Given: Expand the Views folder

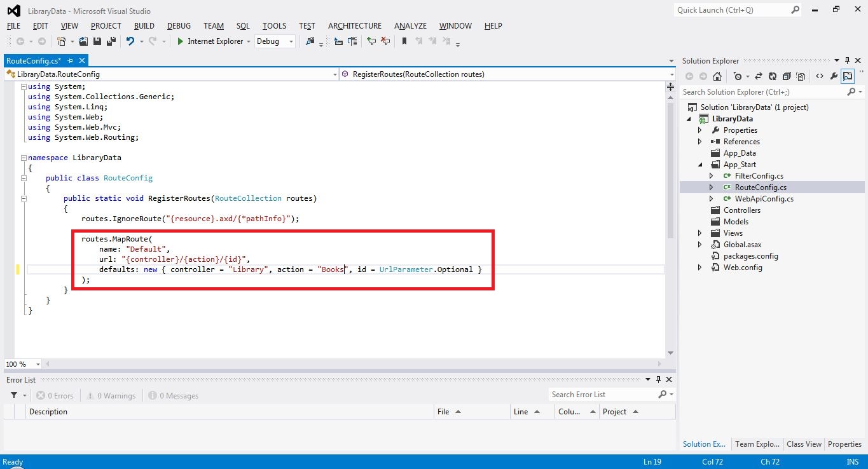Looking at the screenshot, I should click(700, 233).
